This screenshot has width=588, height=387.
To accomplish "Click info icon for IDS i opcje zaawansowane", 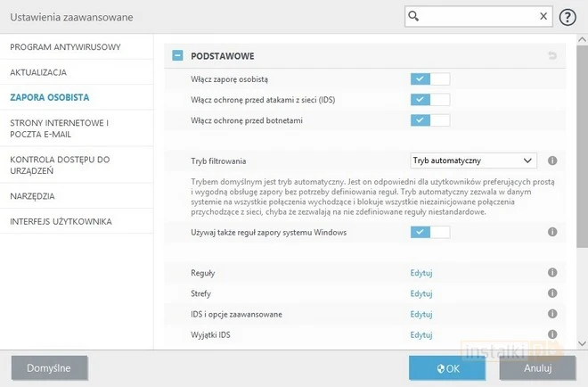I will (x=552, y=314).
